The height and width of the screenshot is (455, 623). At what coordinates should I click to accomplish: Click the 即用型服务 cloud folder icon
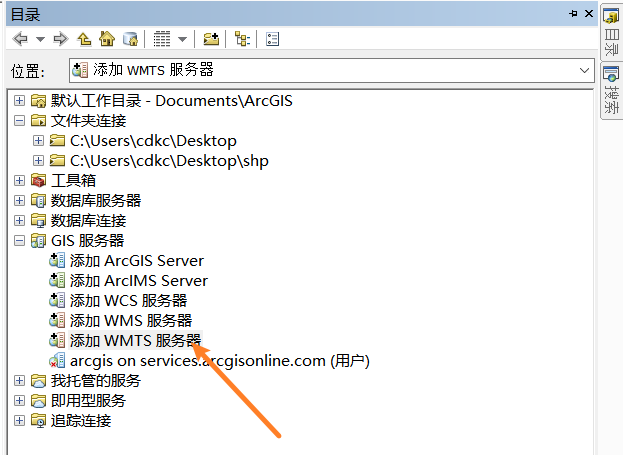(x=39, y=401)
